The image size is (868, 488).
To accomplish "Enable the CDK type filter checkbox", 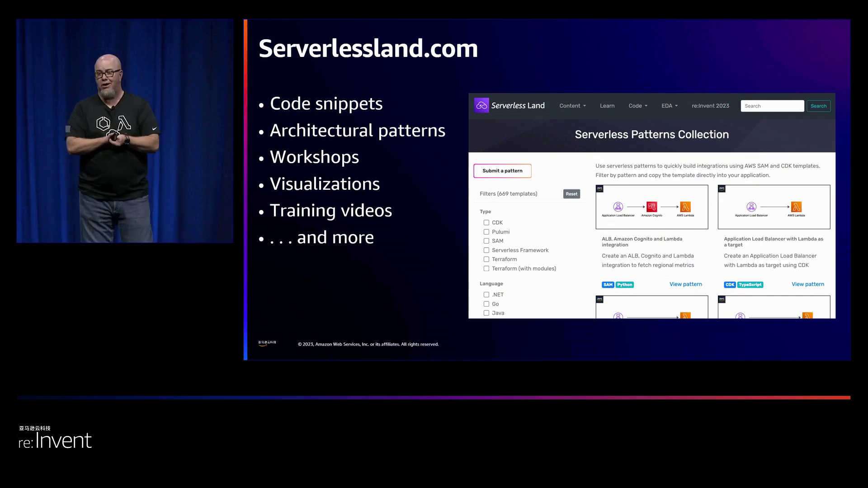I will (x=486, y=223).
